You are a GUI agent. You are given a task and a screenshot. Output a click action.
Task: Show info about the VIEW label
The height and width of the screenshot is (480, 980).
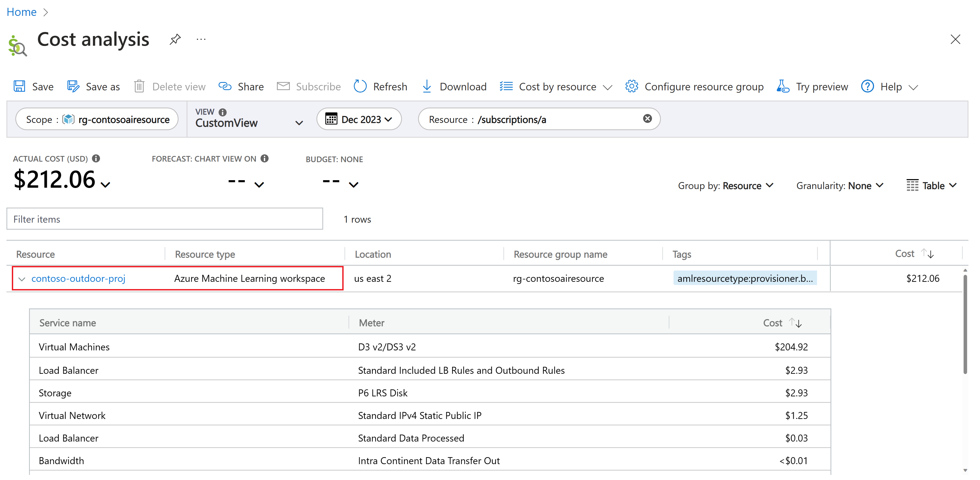pos(223,112)
